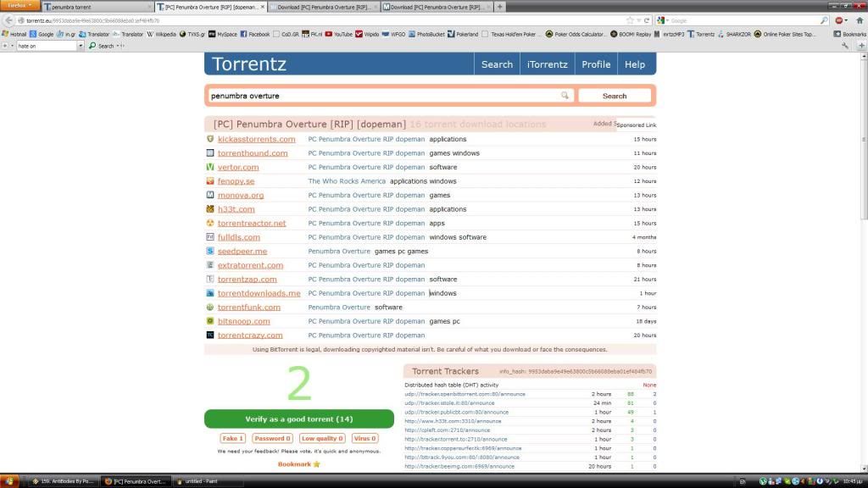The height and width of the screenshot is (488, 868).
Task: Click the torrentfunk.com site icon
Action: pos(210,307)
